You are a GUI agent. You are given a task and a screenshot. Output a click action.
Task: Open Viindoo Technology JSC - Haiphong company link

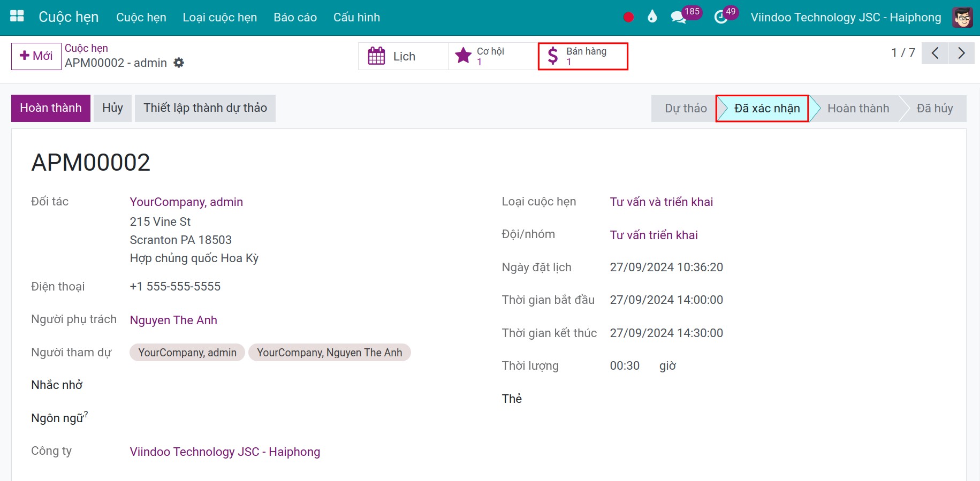(x=225, y=452)
